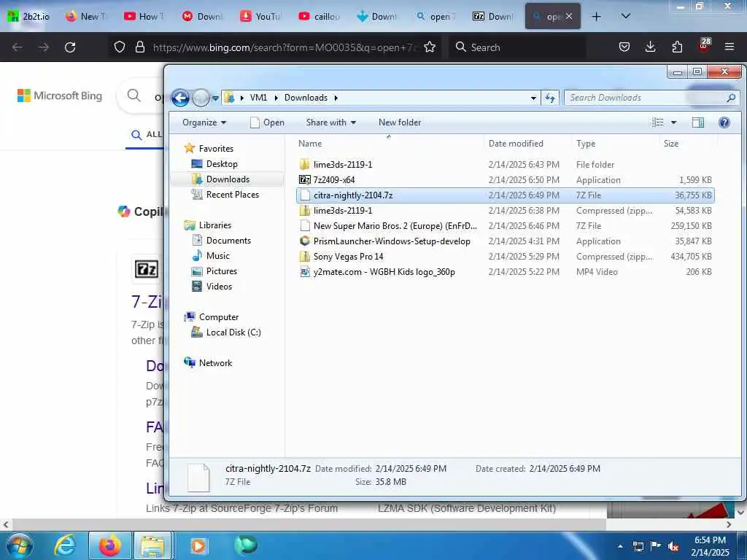747x560 pixels.
Task: Click the refresh button beside address bar
Action: tap(550, 98)
